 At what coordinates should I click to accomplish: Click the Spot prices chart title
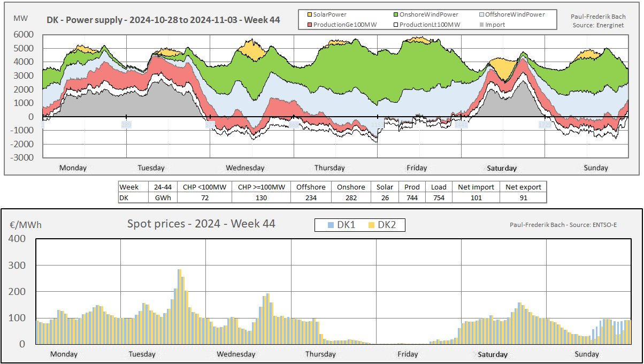(201, 224)
